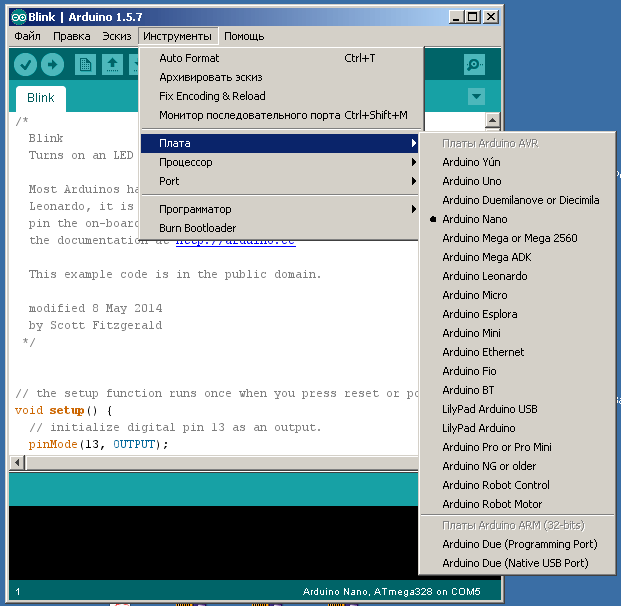Click status text 'Arduino Nano, ATmega328 on COM5'

(391, 592)
